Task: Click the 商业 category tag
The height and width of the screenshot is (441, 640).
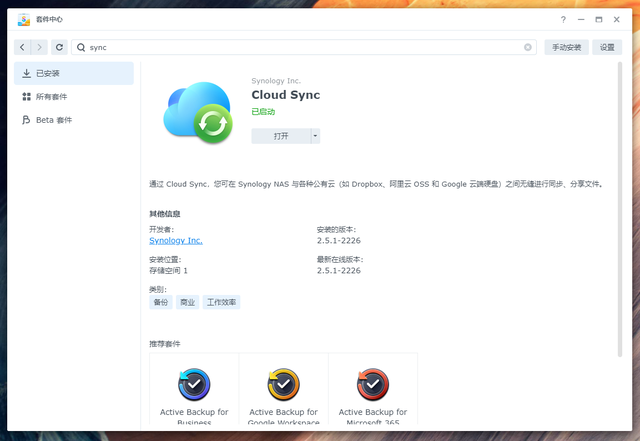Action: click(187, 302)
